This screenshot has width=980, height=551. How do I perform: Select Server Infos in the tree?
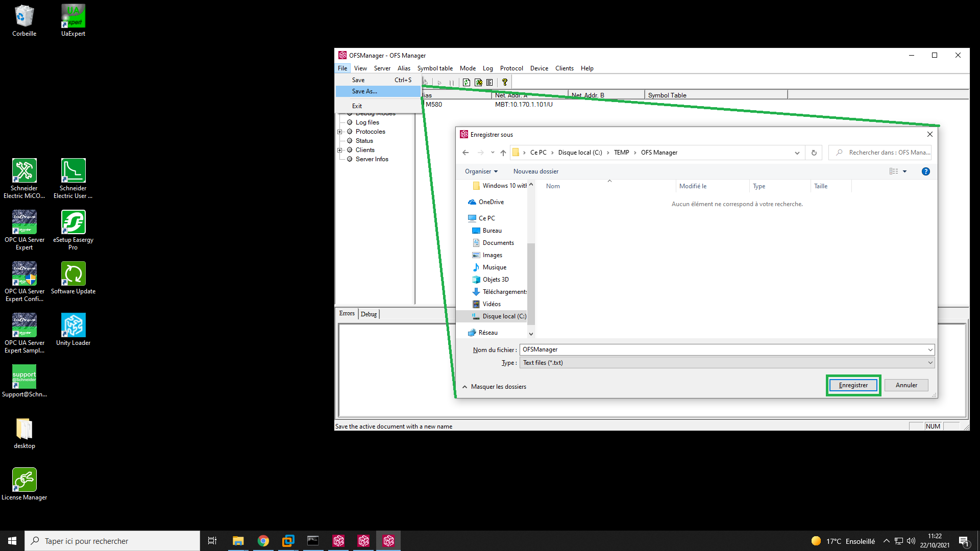pyautogui.click(x=372, y=159)
